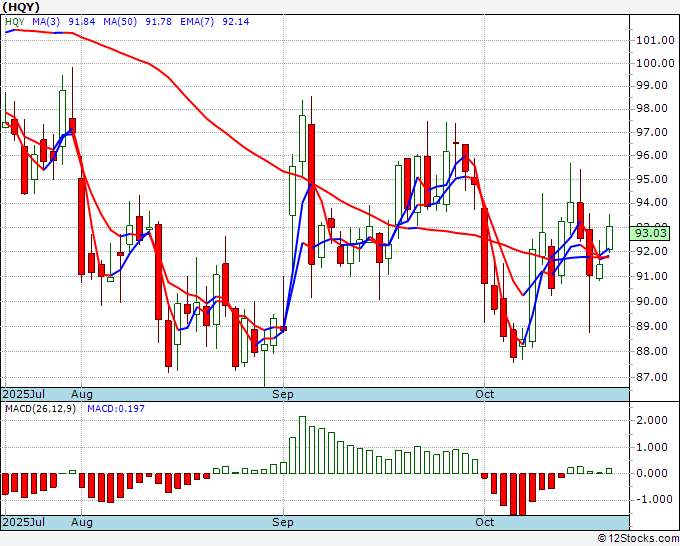The width and height of the screenshot is (680, 546).
Task: Click the 100.00 price axis label
Action: 655,63
